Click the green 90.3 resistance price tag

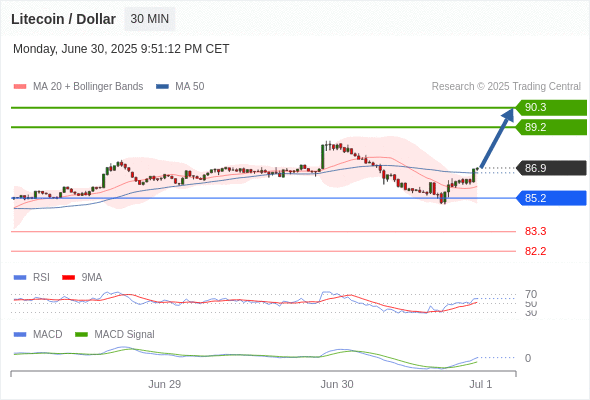click(551, 108)
